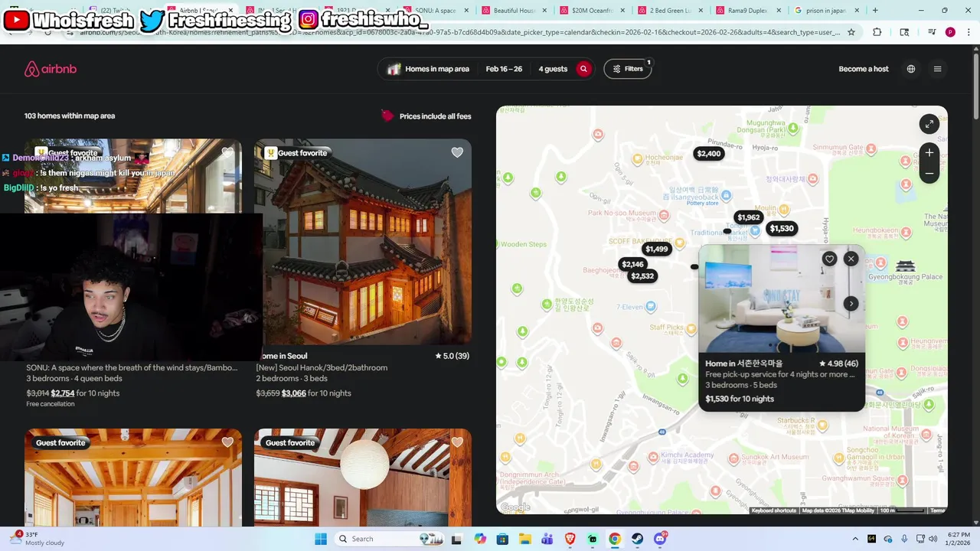Viewport: 980px width, 551px height.
Task: Click the weather widget showing 33°F
Action: pos(38,539)
